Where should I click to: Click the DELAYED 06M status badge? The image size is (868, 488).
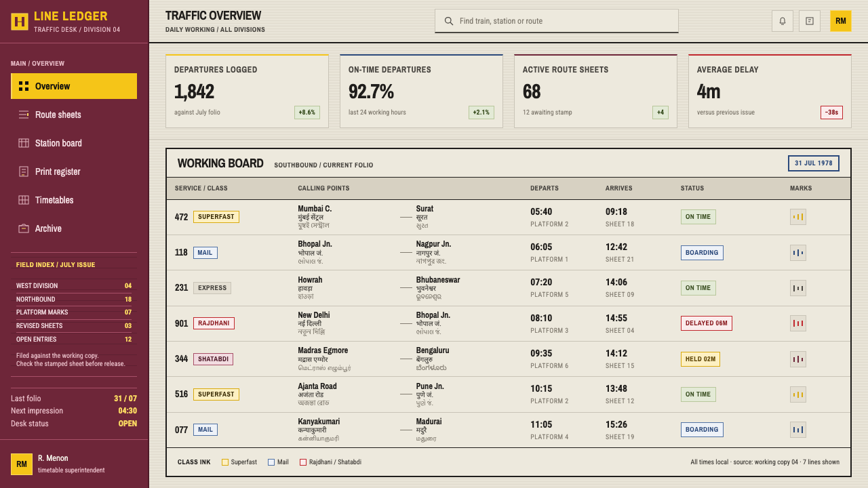[707, 323]
